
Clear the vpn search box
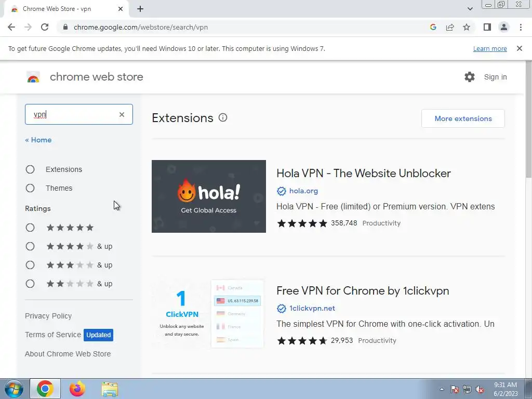coord(122,115)
